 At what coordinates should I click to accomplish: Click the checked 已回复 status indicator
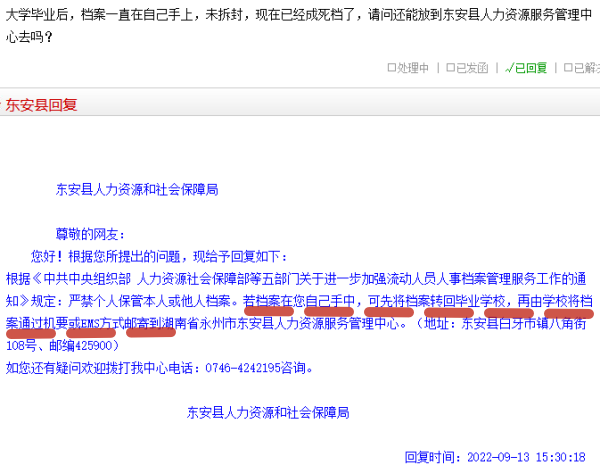pos(526,68)
